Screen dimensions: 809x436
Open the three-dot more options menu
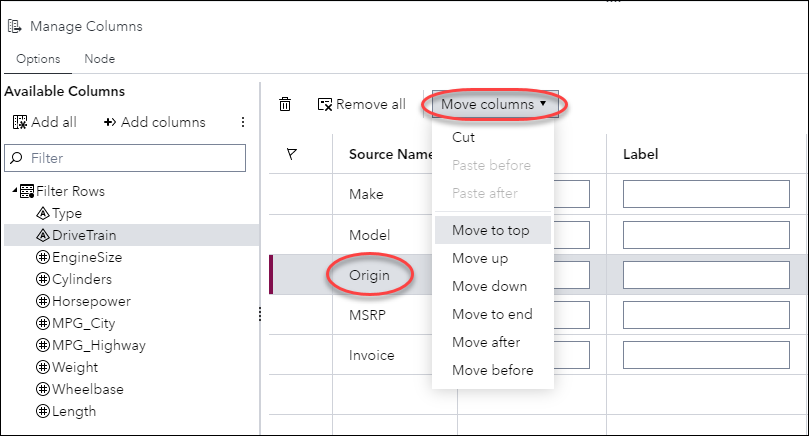242,122
